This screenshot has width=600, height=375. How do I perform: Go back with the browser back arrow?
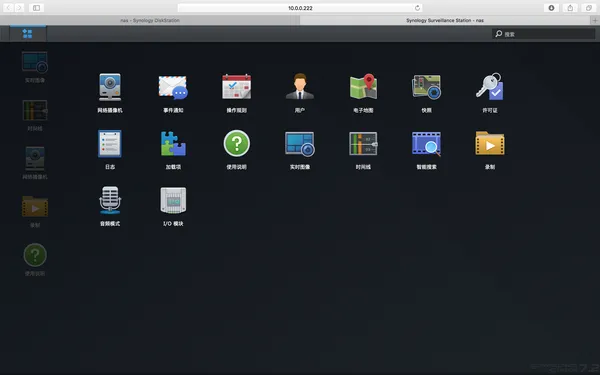(x=8, y=8)
